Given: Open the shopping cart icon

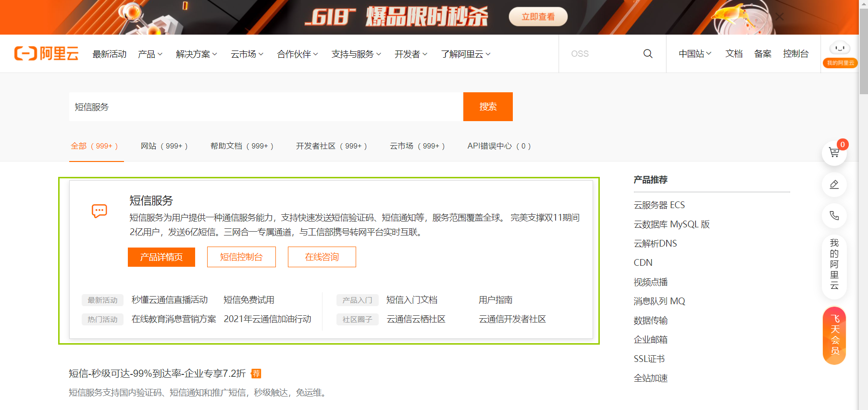Looking at the screenshot, I should point(834,153).
